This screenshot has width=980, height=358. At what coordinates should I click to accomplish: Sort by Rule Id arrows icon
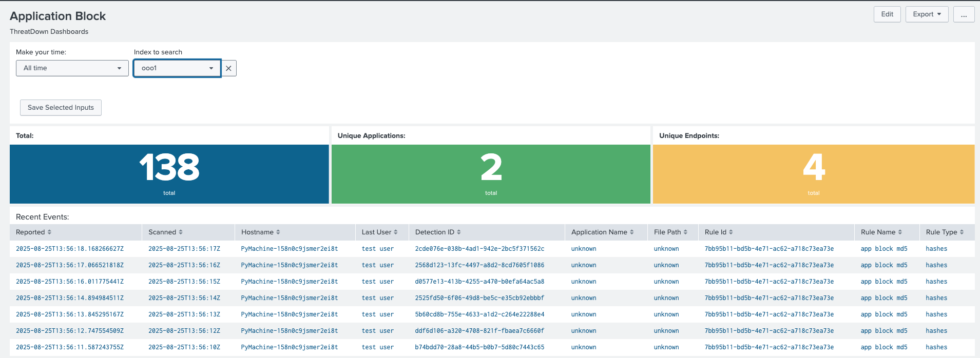pyautogui.click(x=731, y=232)
